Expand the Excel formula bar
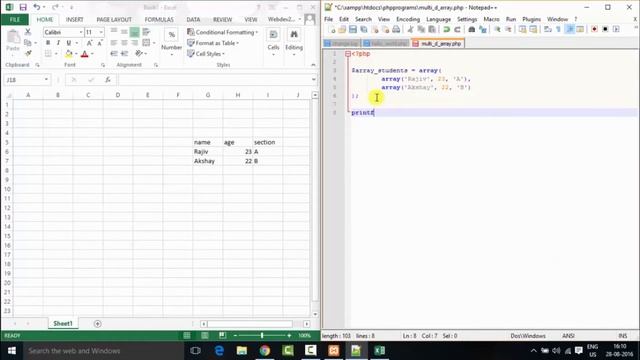 tap(313, 80)
